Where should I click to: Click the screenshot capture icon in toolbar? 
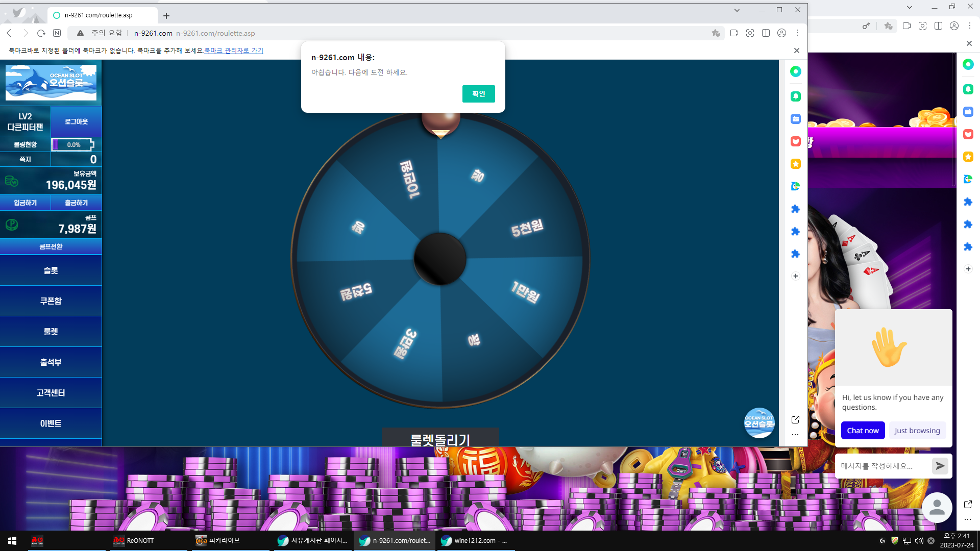[x=750, y=33]
